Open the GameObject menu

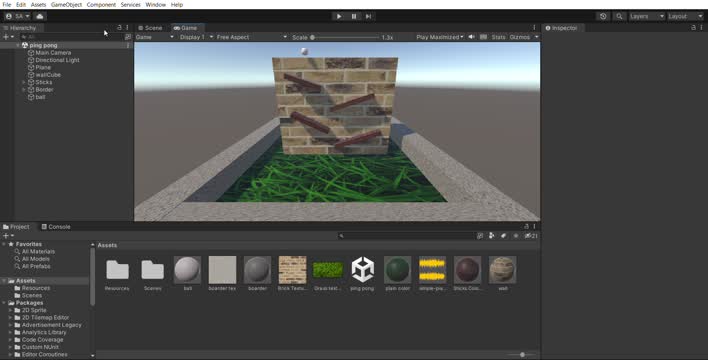(x=66, y=5)
